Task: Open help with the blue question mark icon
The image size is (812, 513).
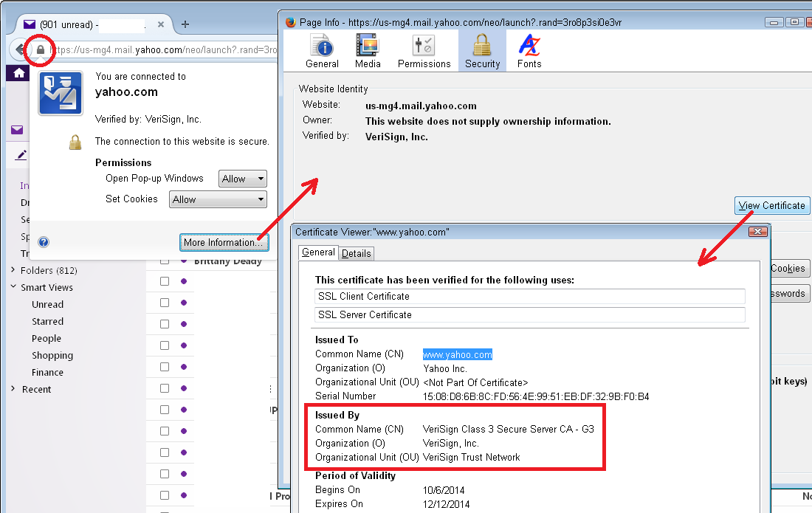Action: (44, 242)
